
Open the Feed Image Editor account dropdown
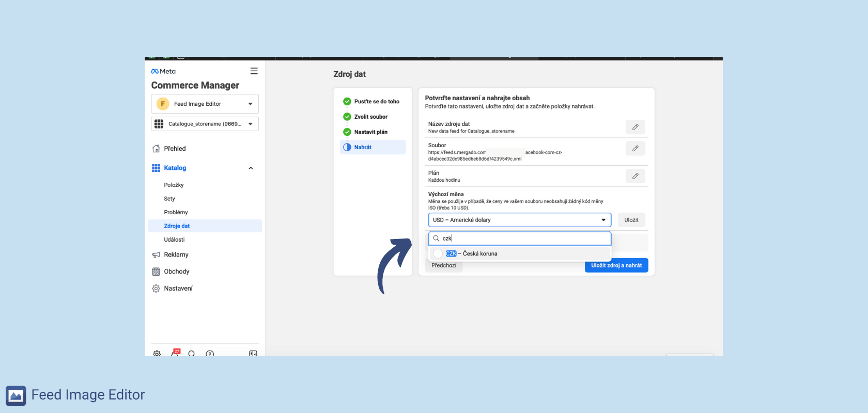click(205, 104)
